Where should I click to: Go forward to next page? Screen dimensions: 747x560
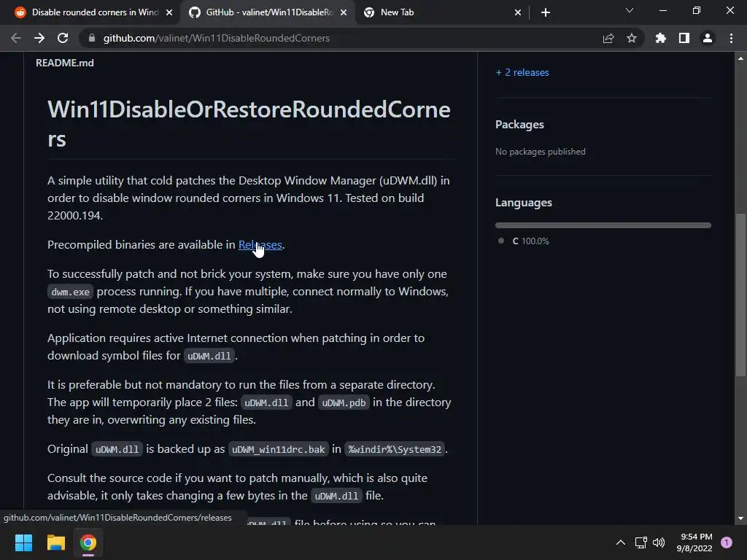click(x=39, y=38)
